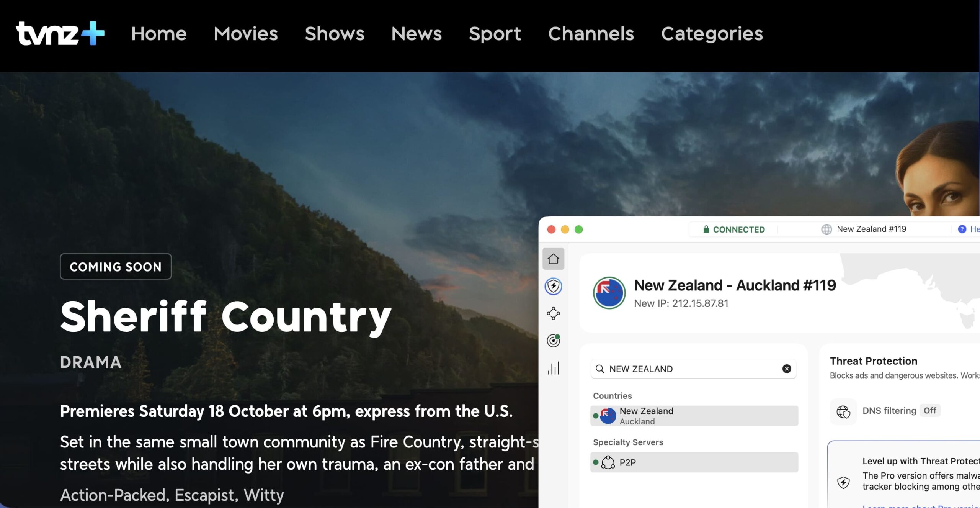Open the DNS filtering globe-shield icon

(x=843, y=411)
